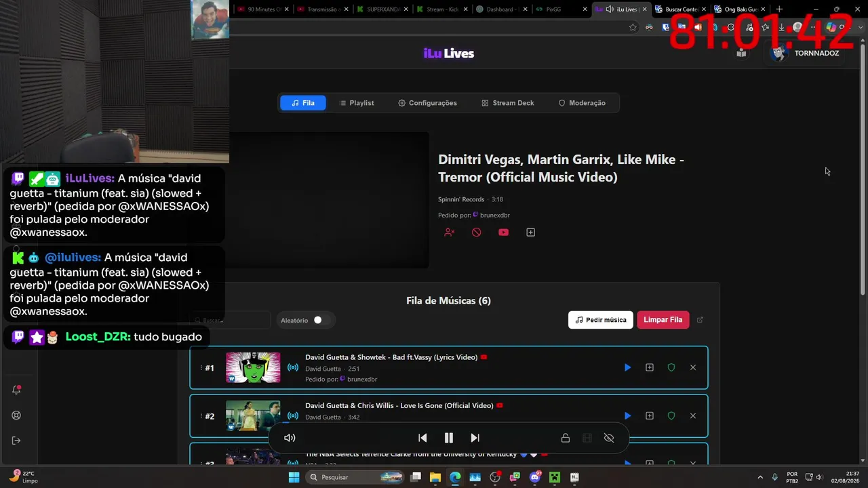The image size is (868, 488).
Task: Bookmark this page with the star icon
Action: pos(633,27)
